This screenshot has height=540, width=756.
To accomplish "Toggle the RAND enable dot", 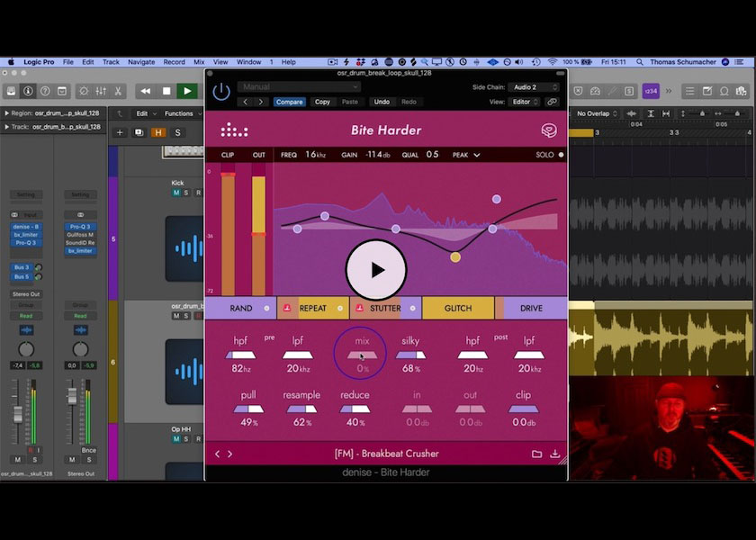I will (x=266, y=308).
